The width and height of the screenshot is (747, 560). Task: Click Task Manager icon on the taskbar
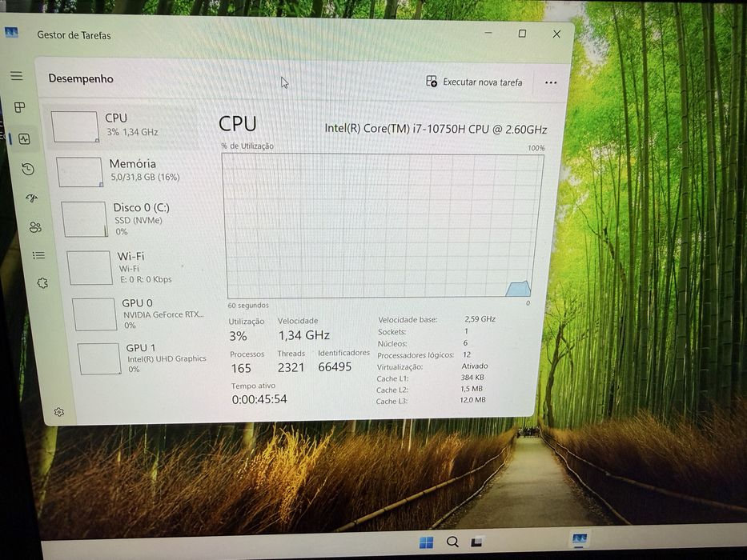pos(580,538)
